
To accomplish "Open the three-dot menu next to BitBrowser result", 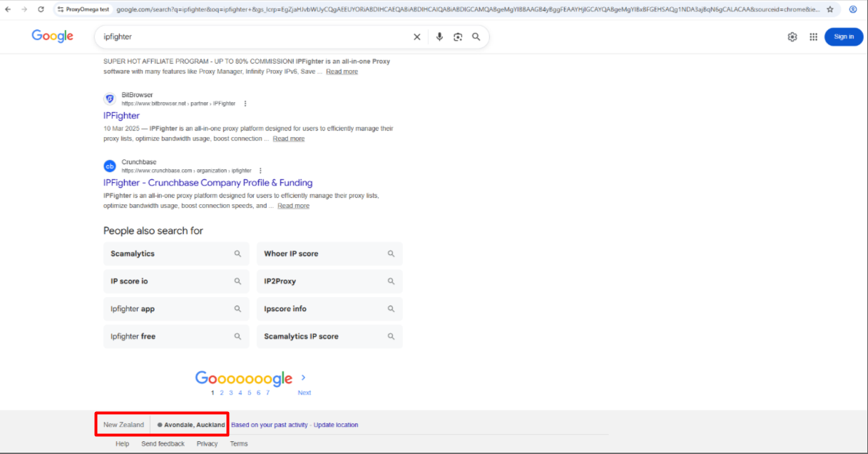I will coord(245,104).
